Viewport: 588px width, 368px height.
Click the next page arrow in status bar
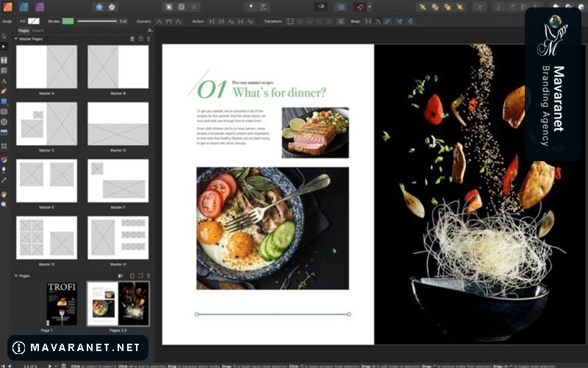pos(49,365)
